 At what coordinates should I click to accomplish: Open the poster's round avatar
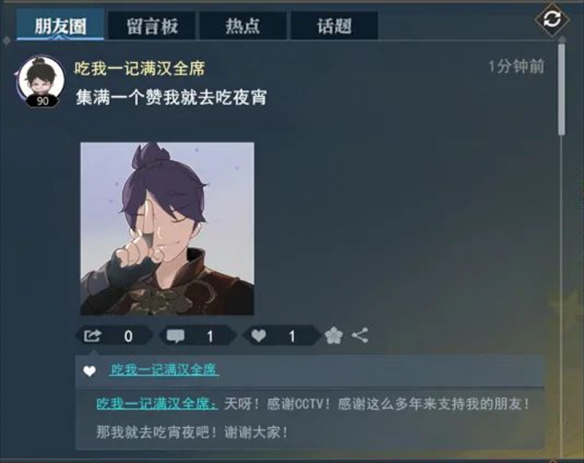[x=42, y=79]
